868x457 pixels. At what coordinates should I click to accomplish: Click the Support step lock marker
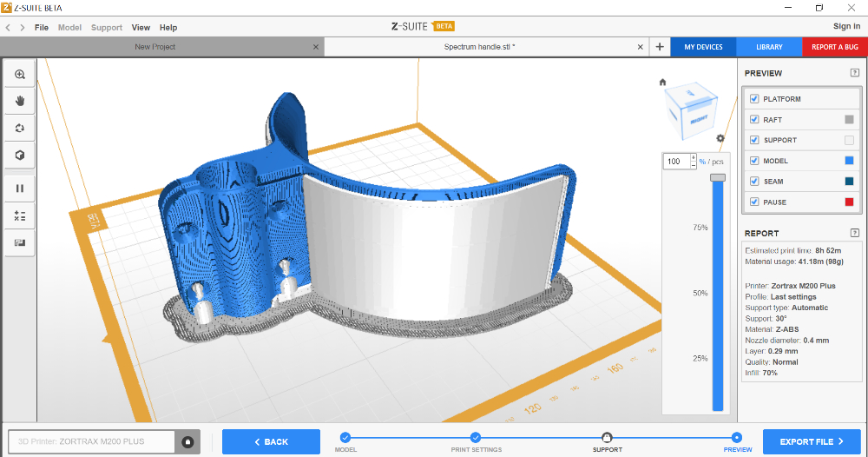(x=607, y=437)
